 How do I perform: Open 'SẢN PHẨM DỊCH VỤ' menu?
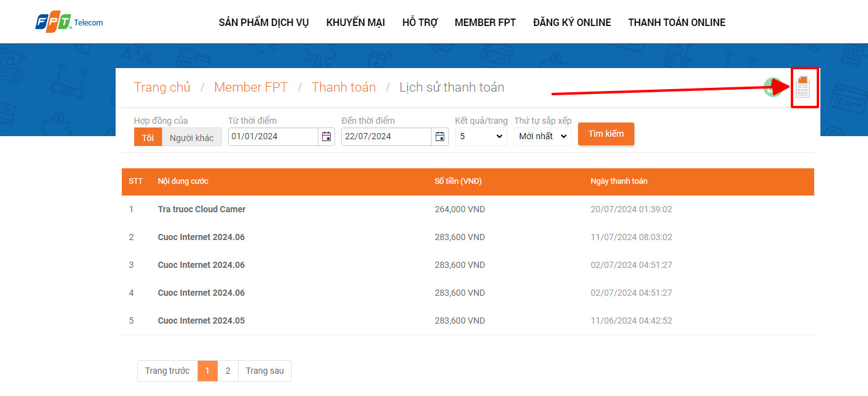[264, 22]
